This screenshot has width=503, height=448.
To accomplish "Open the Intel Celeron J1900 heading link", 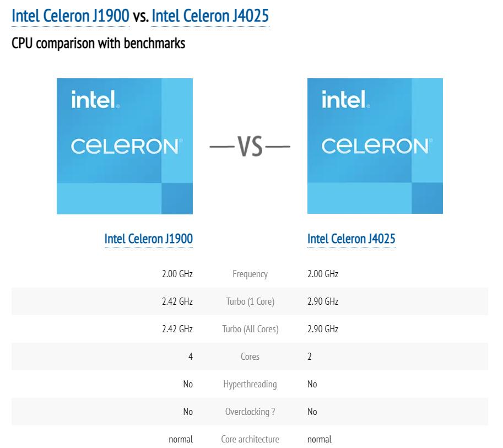I will pos(71,16).
